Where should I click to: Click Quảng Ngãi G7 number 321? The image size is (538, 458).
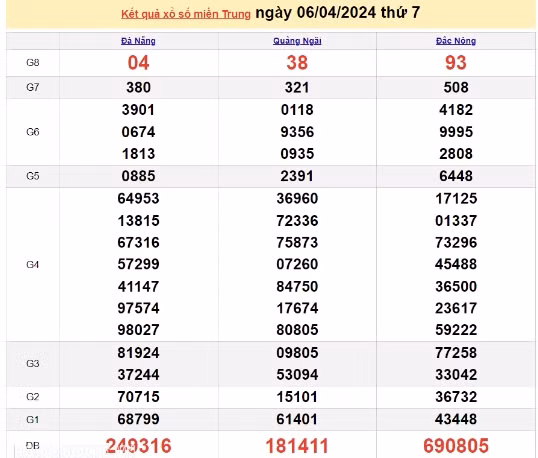tap(297, 87)
